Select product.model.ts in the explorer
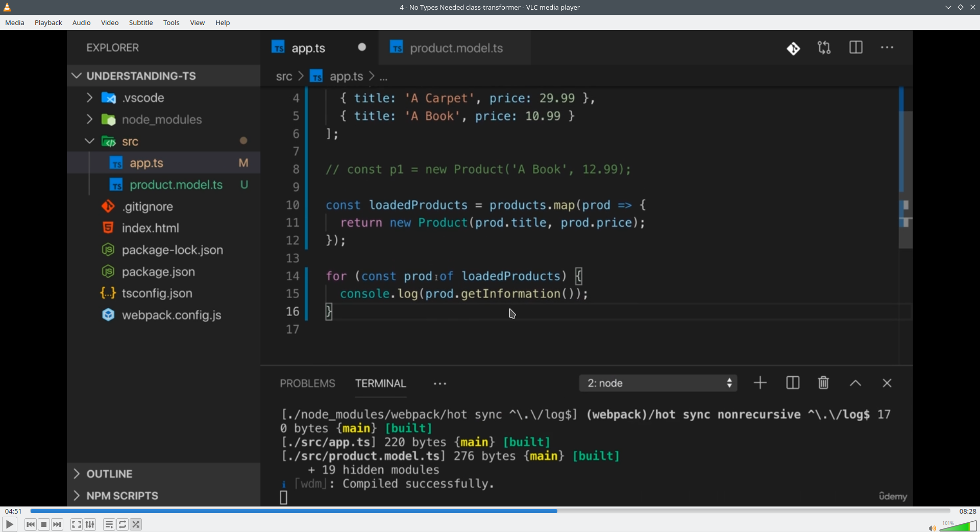Image resolution: width=980 pixels, height=532 pixels. 163,185
